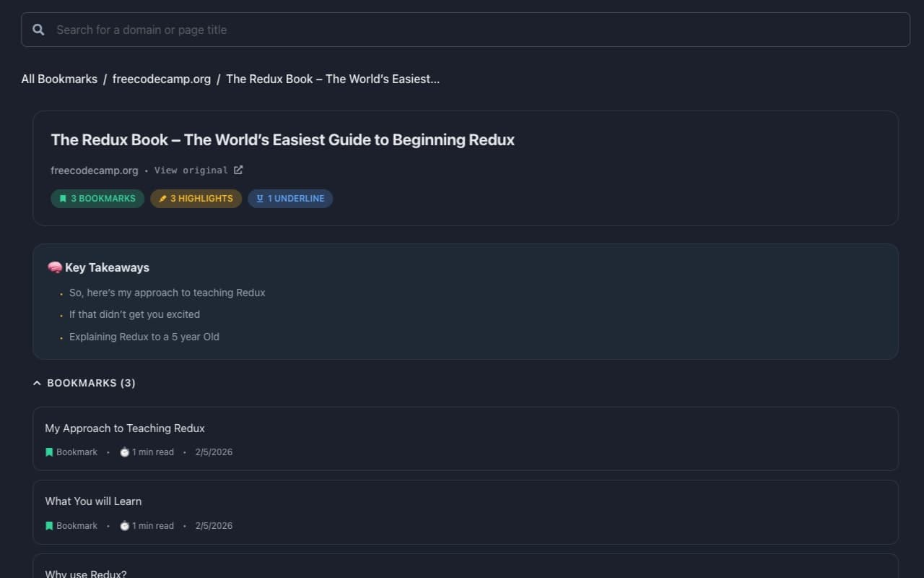The image size is (924, 578).
Task: Toggle the 3 BOOKMARKS filter badge
Action: tap(97, 198)
